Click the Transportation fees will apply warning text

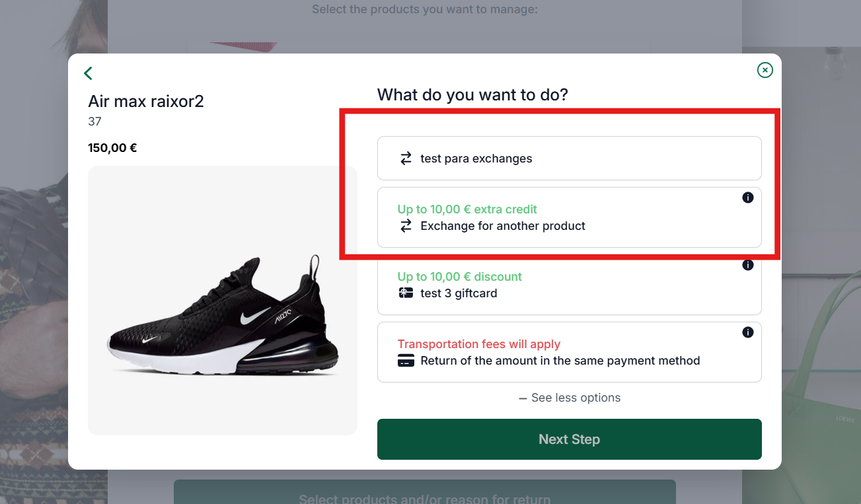point(478,344)
